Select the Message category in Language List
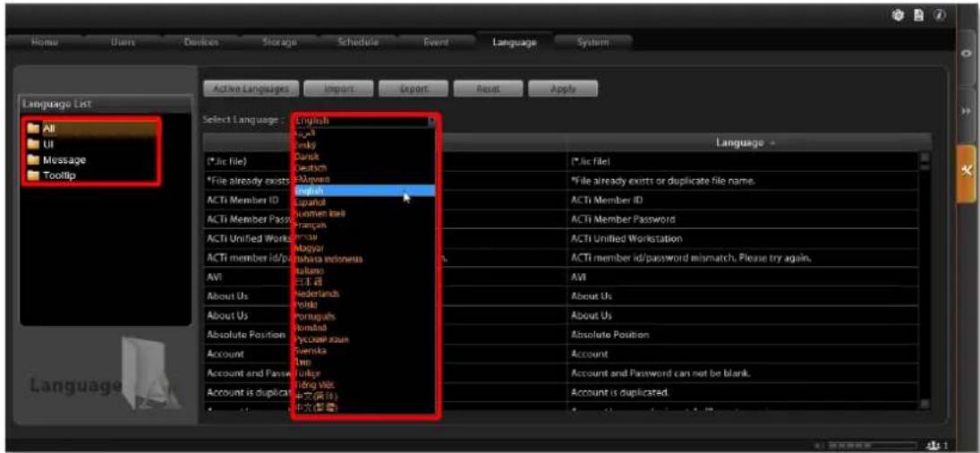This screenshot has height=453, width=980. 90,160
